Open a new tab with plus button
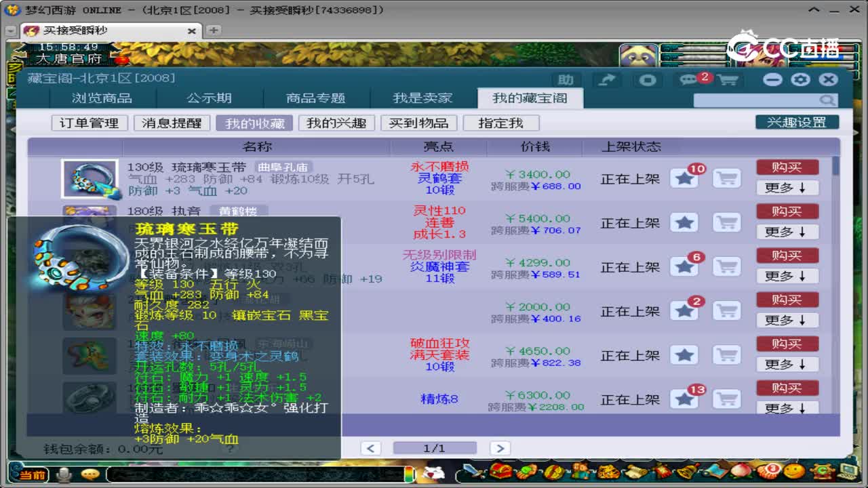Viewport: 868px width, 488px height. click(213, 30)
